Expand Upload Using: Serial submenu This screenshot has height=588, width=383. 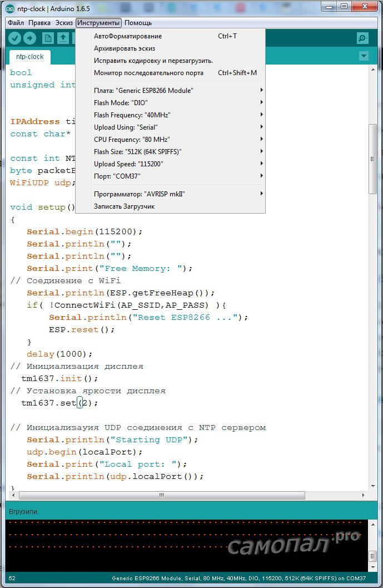[171, 127]
